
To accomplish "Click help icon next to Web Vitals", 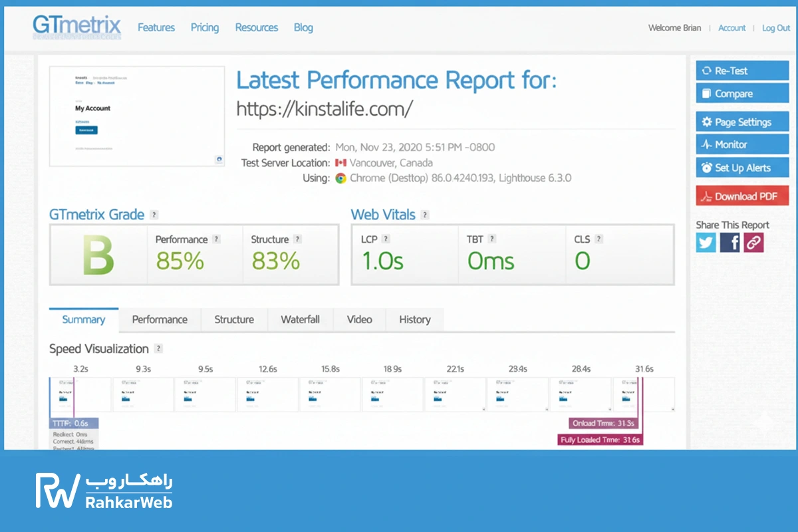I will pos(425,215).
